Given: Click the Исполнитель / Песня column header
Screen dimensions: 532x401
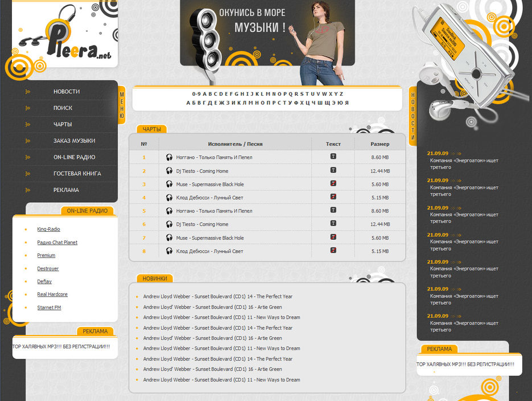Looking at the screenshot, I should (235, 144).
